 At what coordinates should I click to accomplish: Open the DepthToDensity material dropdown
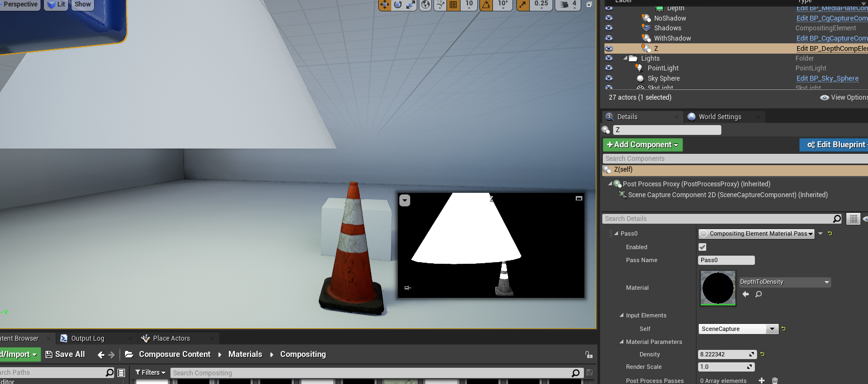coord(784,282)
